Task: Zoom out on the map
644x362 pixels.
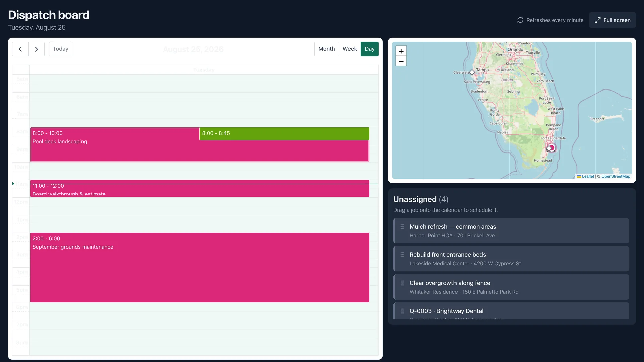Action: (401, 61)
